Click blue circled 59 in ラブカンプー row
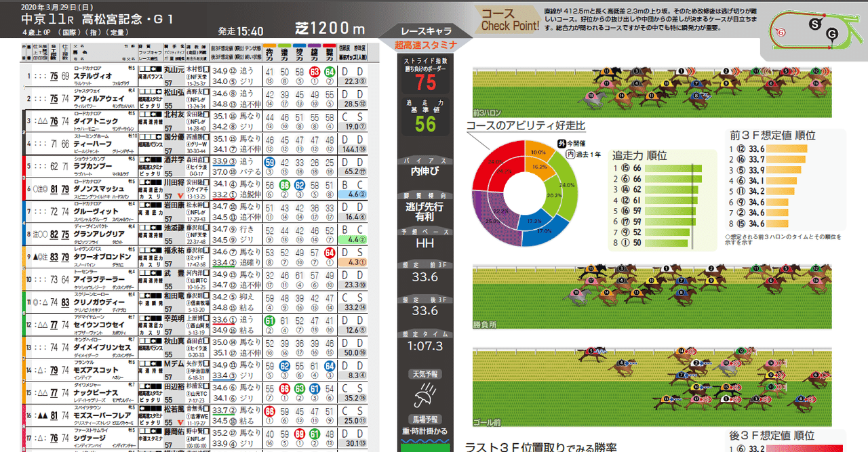868x452 pixels. pos(270,163)
